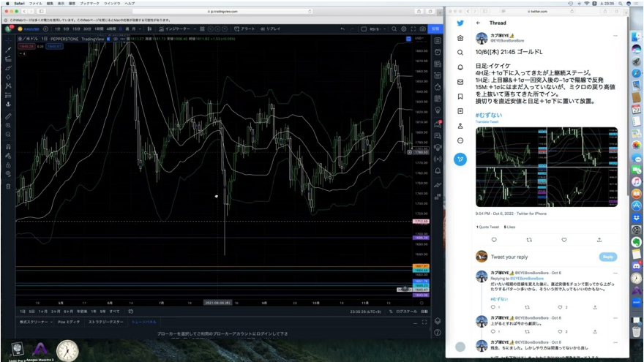644x362 pixels.
Task: Open Twitter Explore search icon
Action: pos(460,53)
